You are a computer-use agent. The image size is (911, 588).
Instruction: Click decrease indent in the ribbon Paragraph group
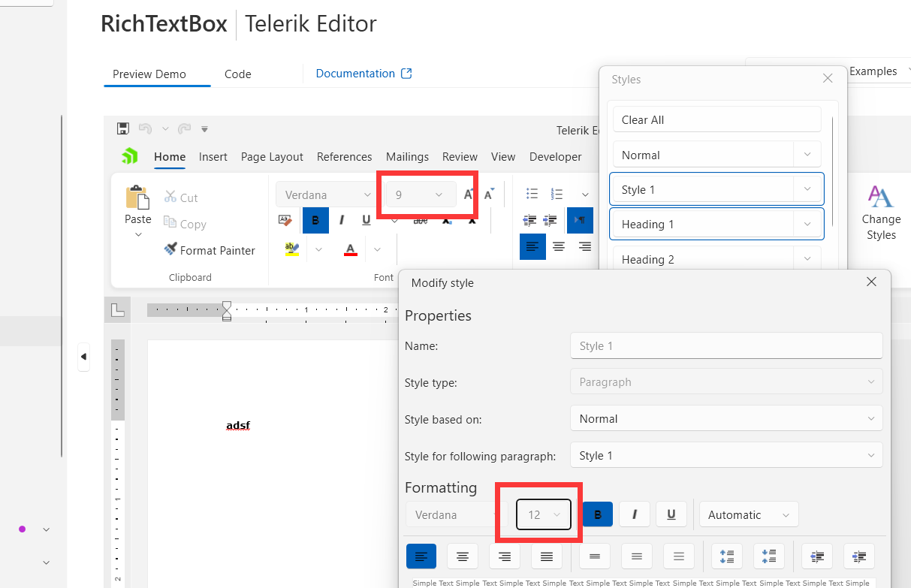[529, 220]
